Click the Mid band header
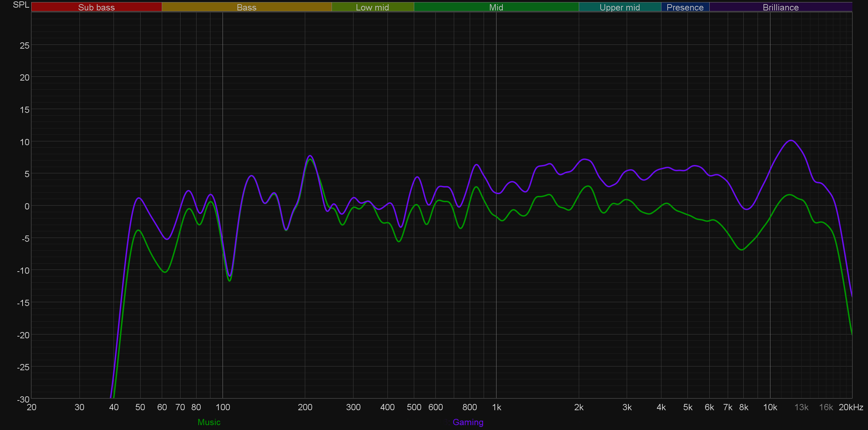Viewport: 868px width, 430px height. [496, 7]
